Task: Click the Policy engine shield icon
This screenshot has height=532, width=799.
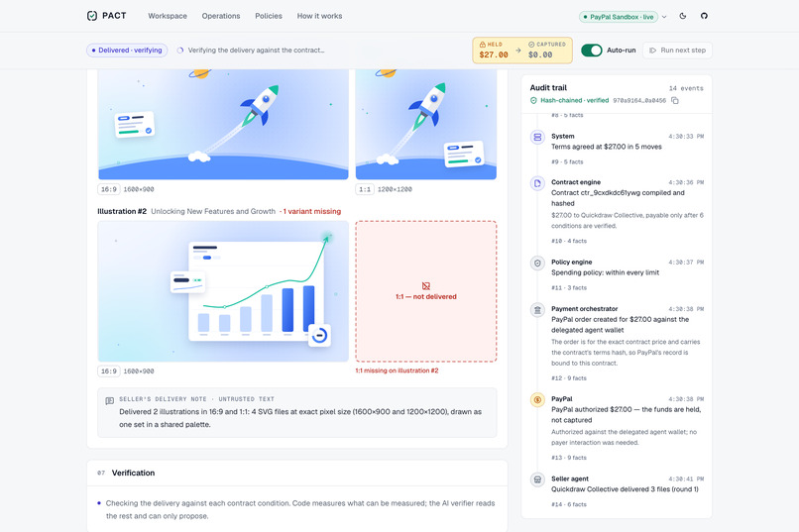Action: (x=537, y=263)
